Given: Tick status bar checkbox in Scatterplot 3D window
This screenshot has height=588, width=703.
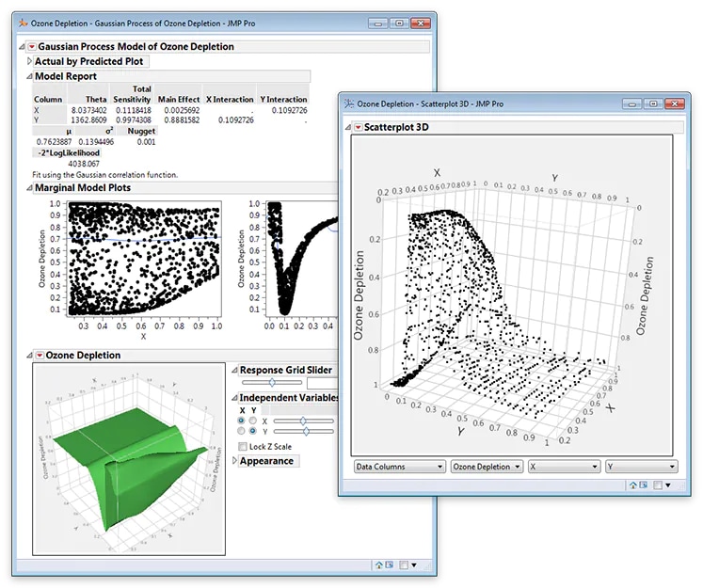Looking at the screenshot, I should point(658,485).
